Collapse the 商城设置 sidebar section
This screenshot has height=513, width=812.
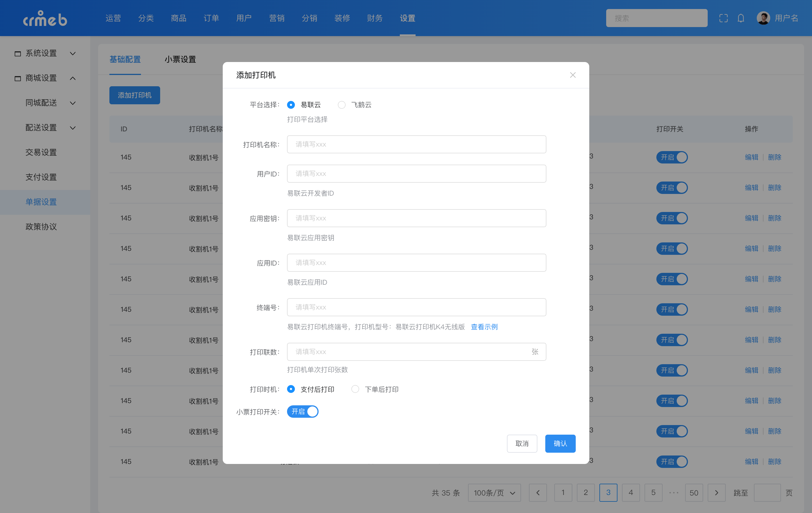pos(72,78)
